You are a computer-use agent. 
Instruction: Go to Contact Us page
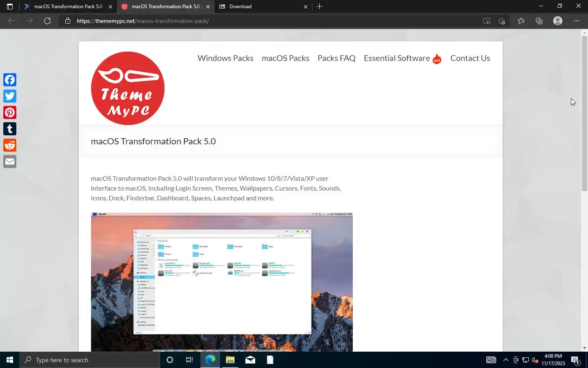pyautogui.click(x=470, y=58)
